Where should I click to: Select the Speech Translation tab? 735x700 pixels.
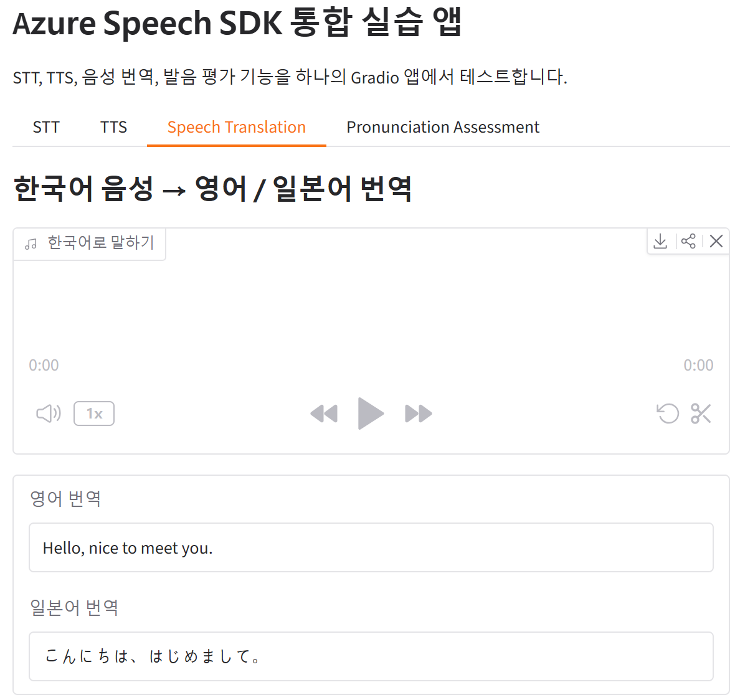(x=236, y=128)
